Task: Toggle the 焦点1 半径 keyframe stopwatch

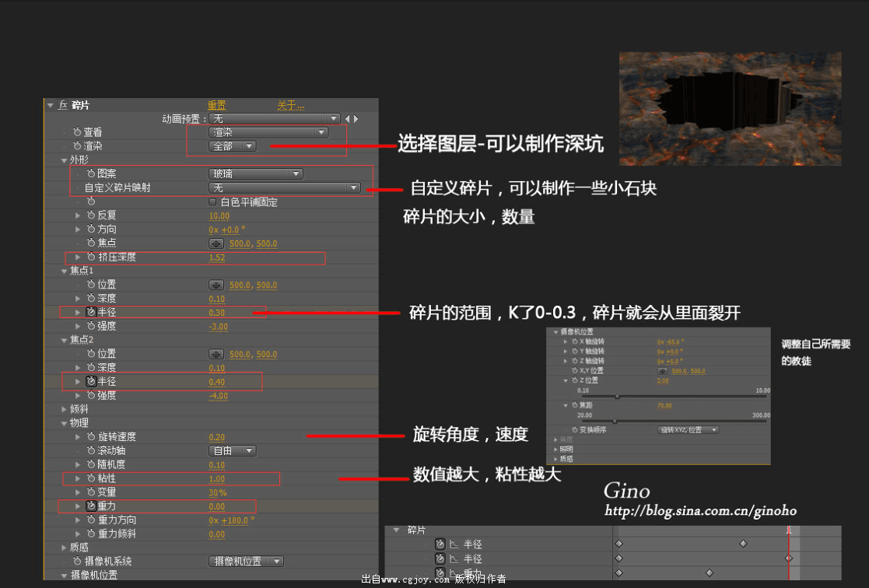Action: pos(91,312)
